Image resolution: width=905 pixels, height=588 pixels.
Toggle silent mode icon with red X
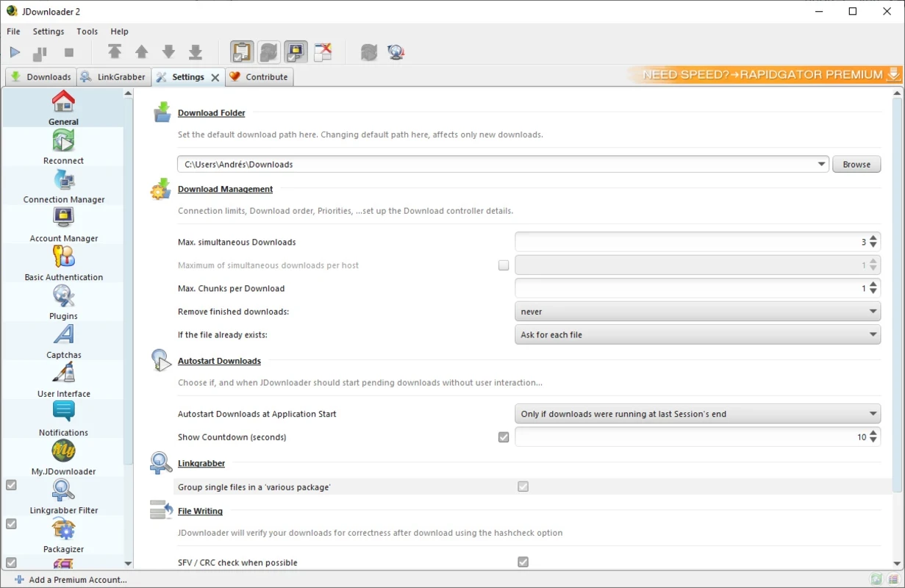tap(323, 52)
